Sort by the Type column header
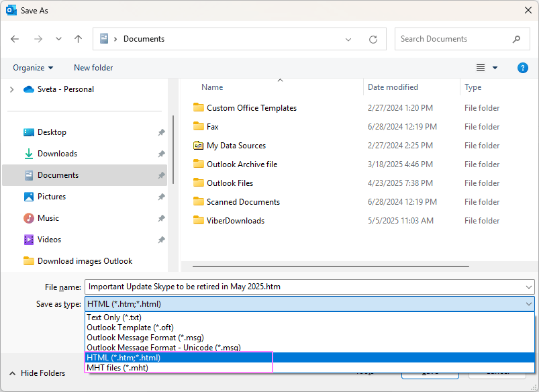 click(473, 87)
